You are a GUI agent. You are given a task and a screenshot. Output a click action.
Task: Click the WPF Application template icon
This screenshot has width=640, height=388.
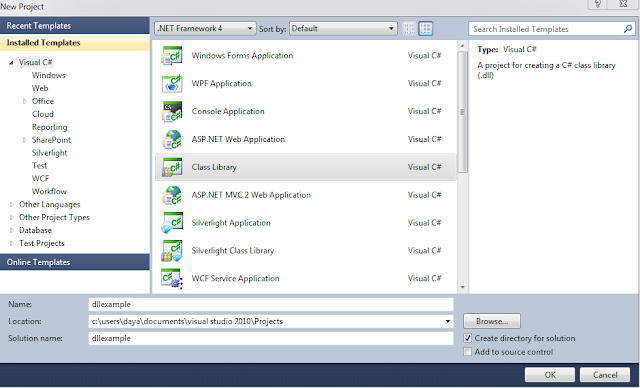172,83
